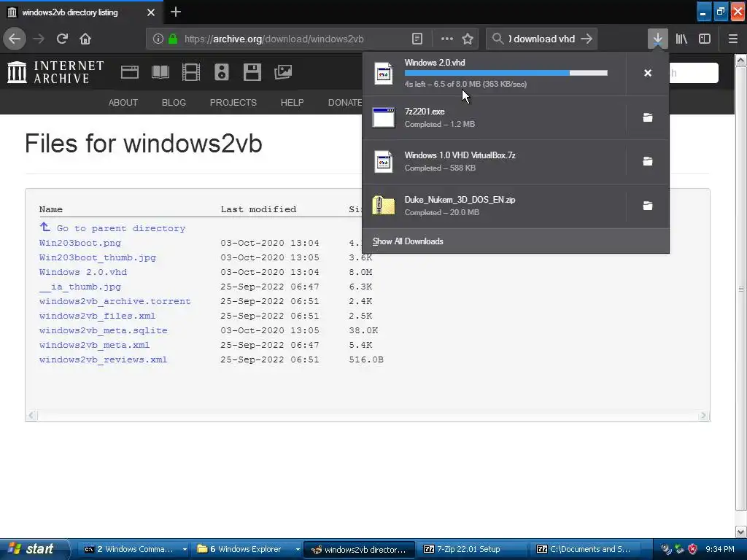Open the Internet Archive Video film icon
This screenshot has height=560, width=747.
click(191, 72)
